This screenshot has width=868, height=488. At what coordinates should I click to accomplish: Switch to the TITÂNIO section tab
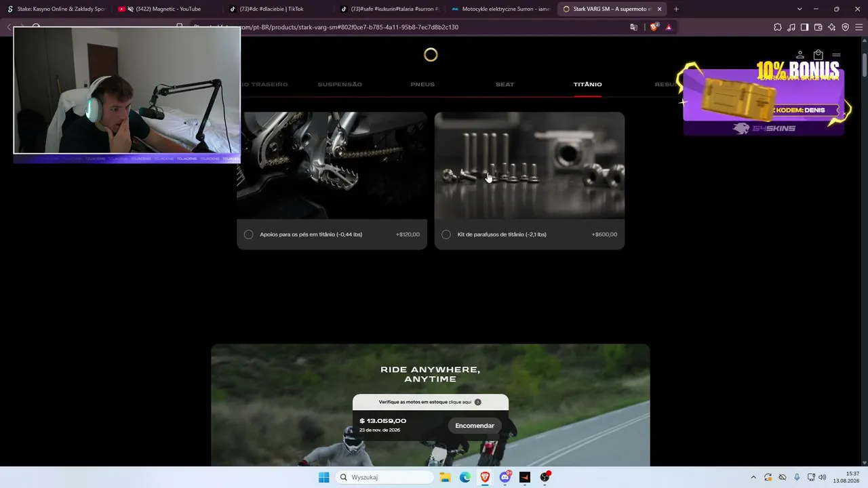(587, 85)
